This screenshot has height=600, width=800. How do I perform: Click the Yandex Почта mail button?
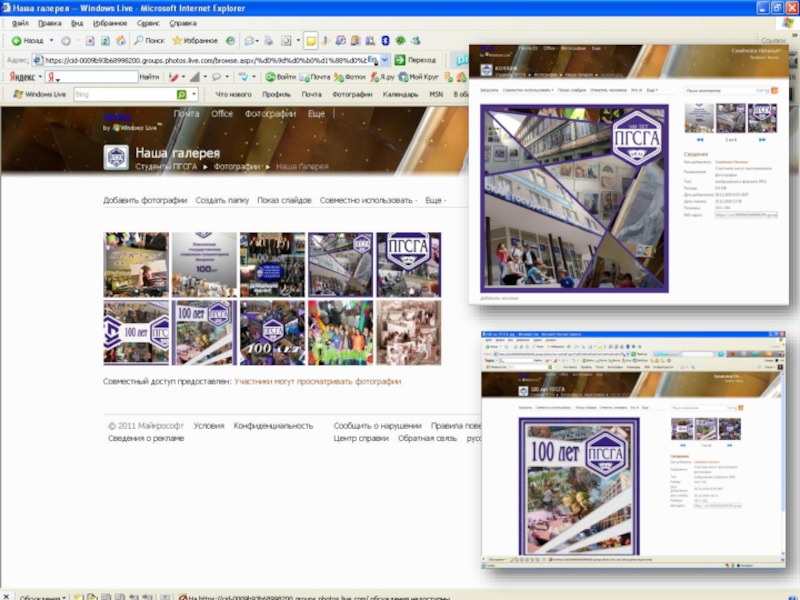pos(315,77)
